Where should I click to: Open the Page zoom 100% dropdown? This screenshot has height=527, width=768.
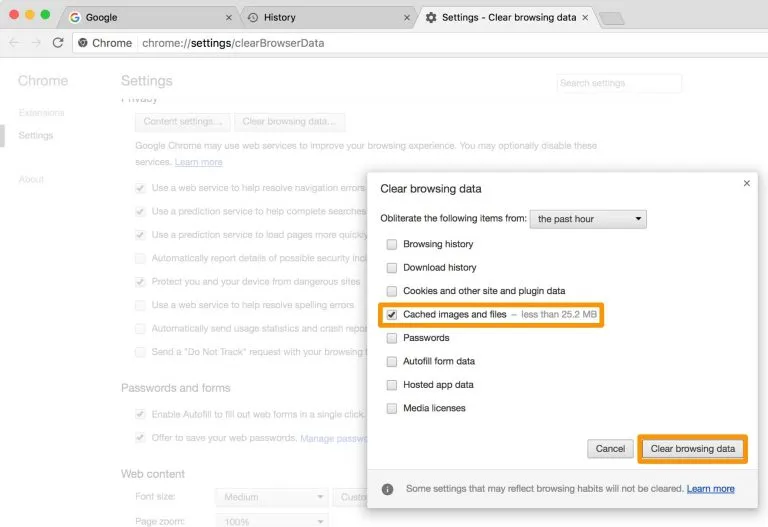click(271, 521)
